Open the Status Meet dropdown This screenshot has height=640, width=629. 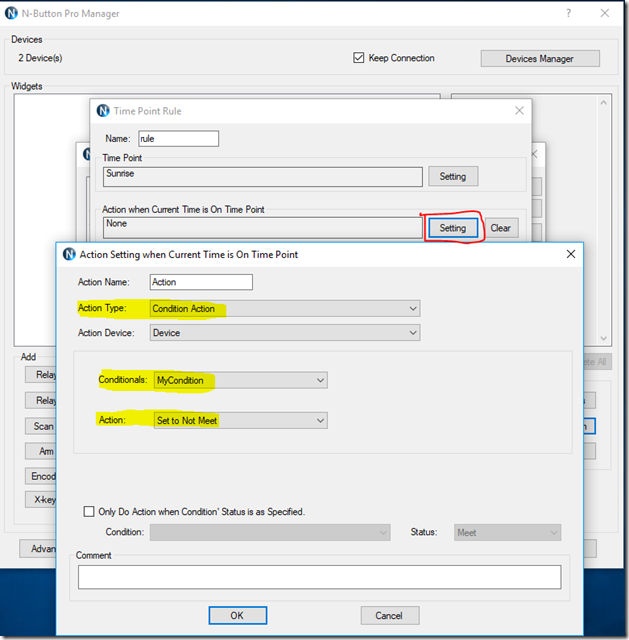click(x=507, y=532)
